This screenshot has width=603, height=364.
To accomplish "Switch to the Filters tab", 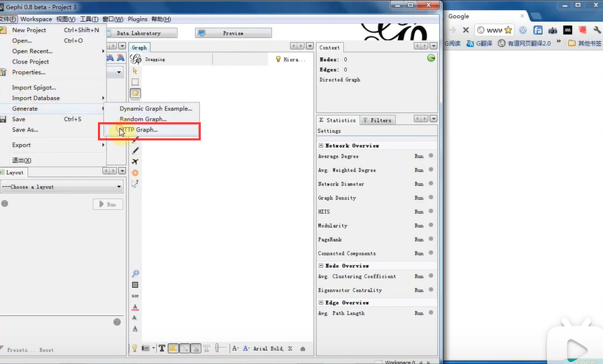I will (x=377, y=120).
